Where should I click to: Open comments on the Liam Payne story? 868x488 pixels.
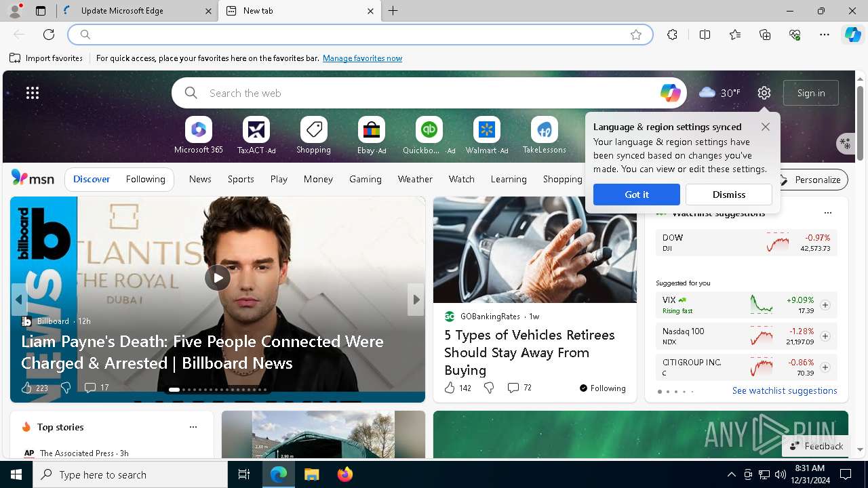[96, 388]
